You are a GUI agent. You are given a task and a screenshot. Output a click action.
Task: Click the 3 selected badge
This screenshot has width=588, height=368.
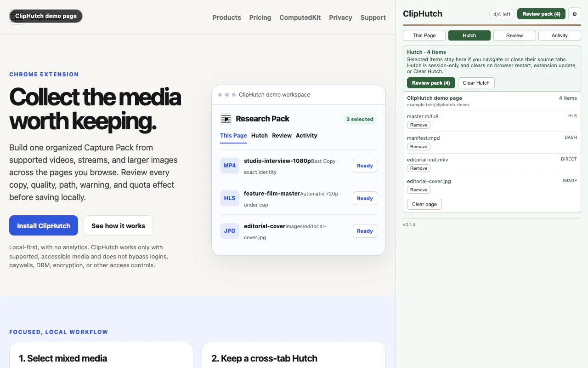click(x=360, y=119)
